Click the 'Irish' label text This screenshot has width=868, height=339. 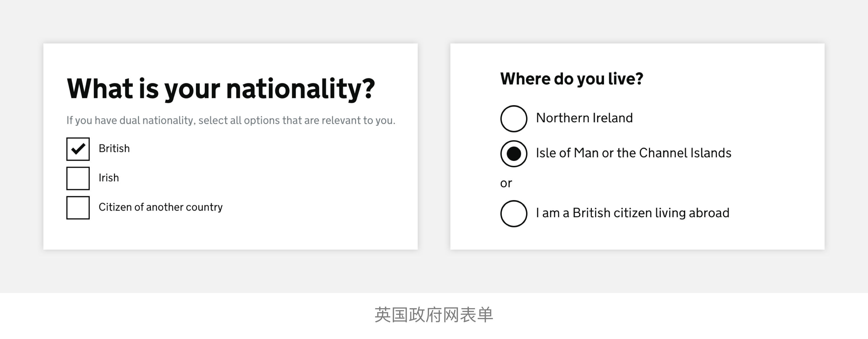108,178
